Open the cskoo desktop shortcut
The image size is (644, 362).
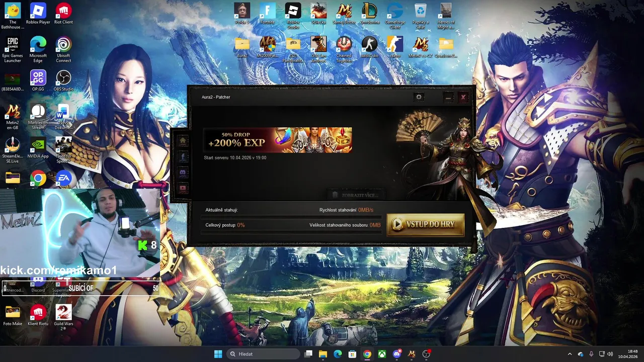[395, 47]
